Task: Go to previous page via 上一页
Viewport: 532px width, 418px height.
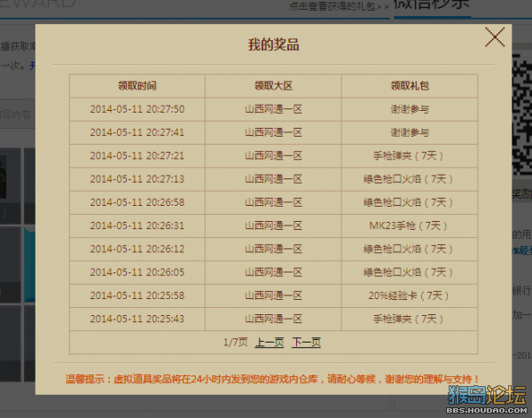Action: 270,342
